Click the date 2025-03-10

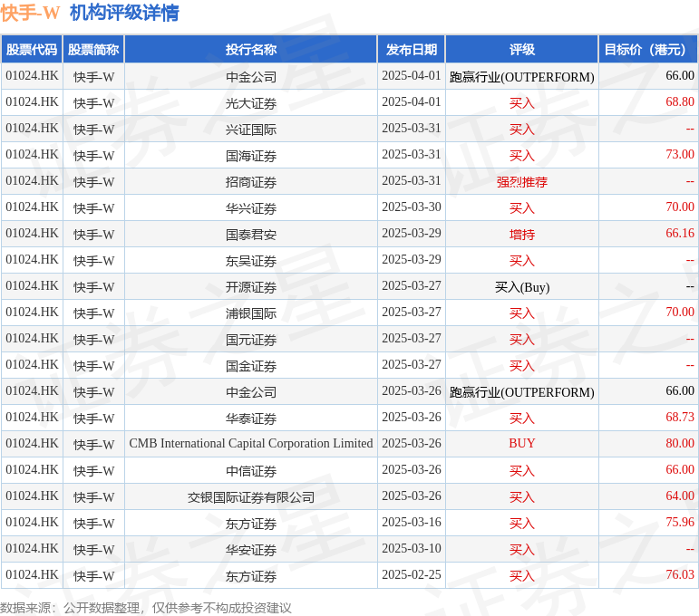pyautogui.click(x=412, y=549)
